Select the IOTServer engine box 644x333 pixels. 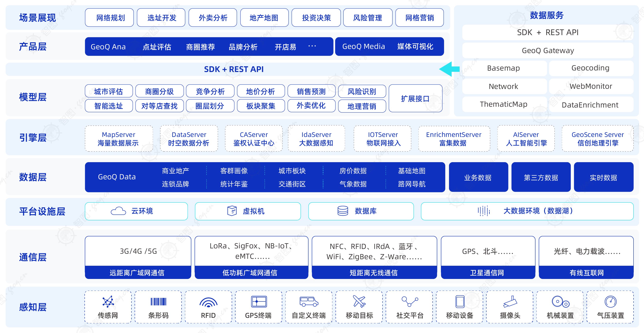click(382, 139)
